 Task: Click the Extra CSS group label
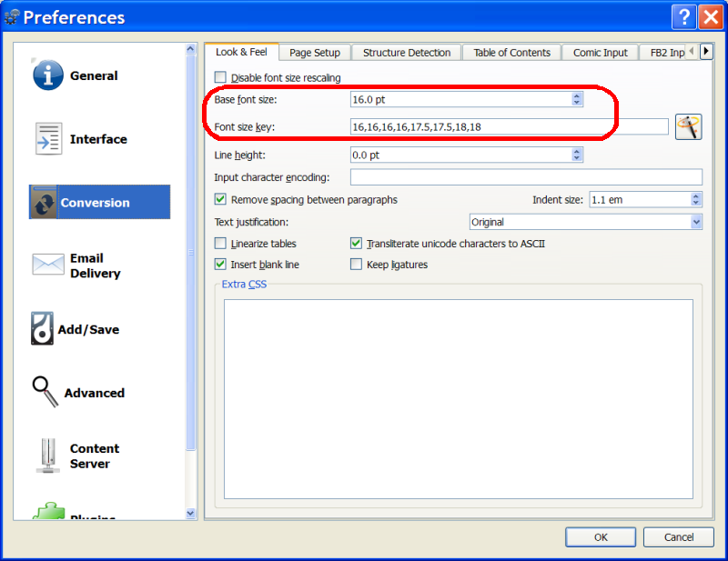(x=244, y=284)
